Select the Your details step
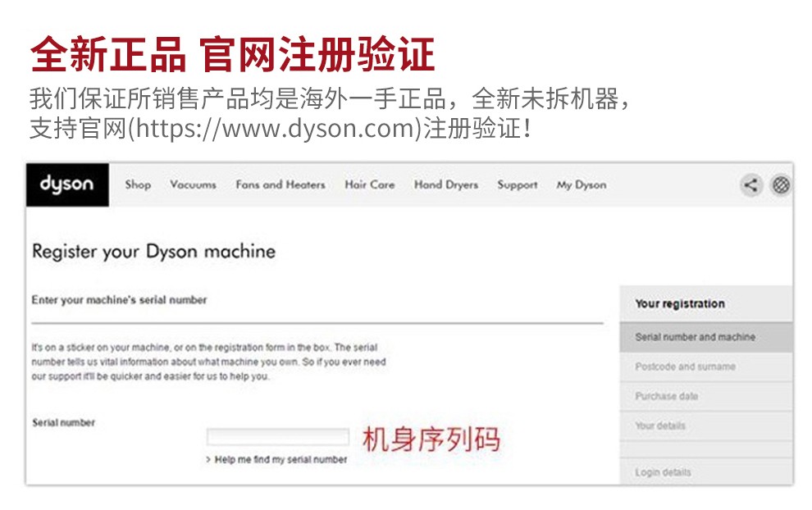 [706, 426]
